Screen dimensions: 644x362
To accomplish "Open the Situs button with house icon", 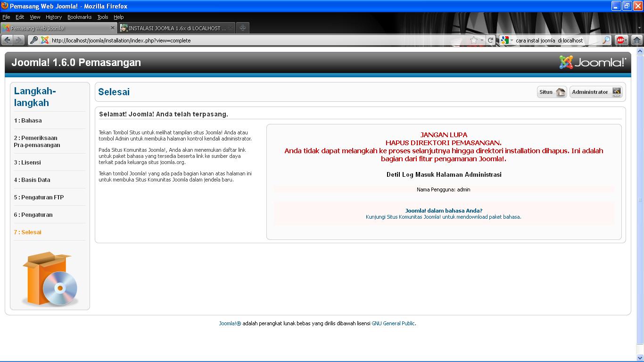I will tap(552, 92).
